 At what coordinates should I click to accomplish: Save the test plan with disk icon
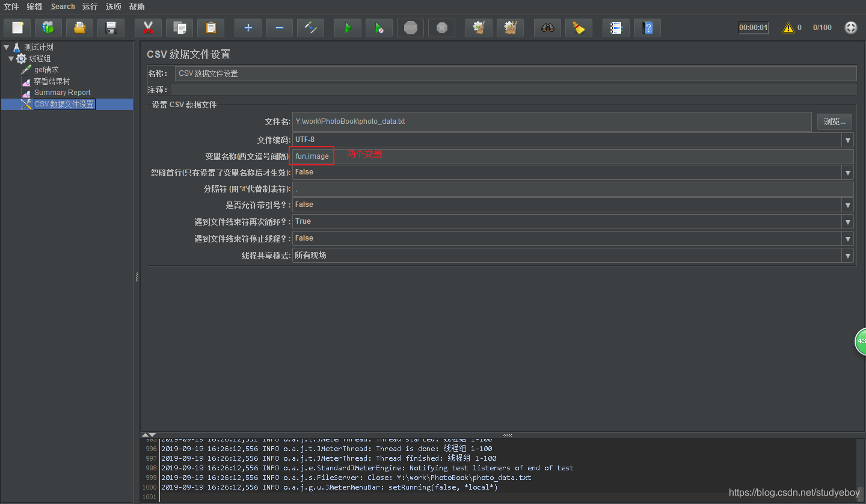point(111,28)
